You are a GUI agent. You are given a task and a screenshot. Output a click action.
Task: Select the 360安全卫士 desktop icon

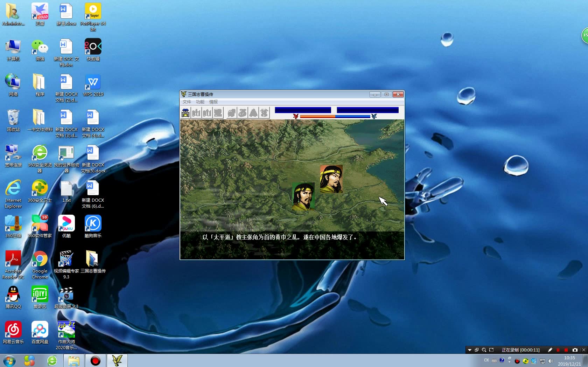tap(40, 191)
